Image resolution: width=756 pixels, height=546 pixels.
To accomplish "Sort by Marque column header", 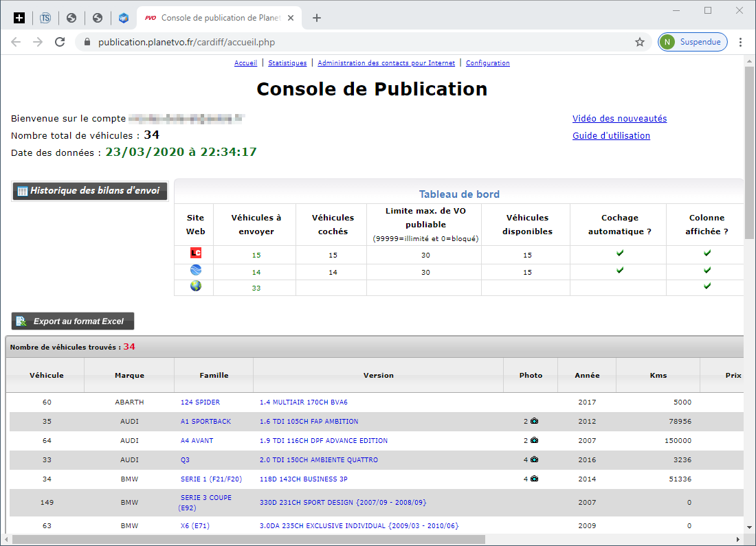I will (129, 376).
